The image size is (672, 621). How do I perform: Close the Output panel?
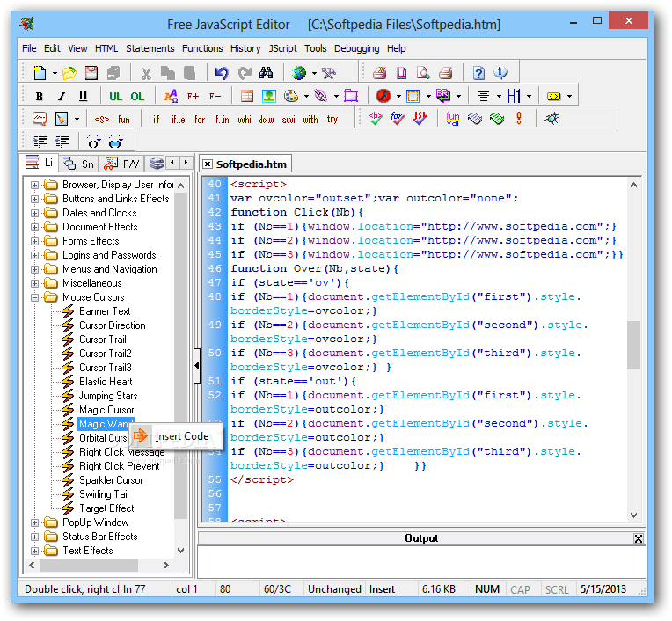pos(639,538)
